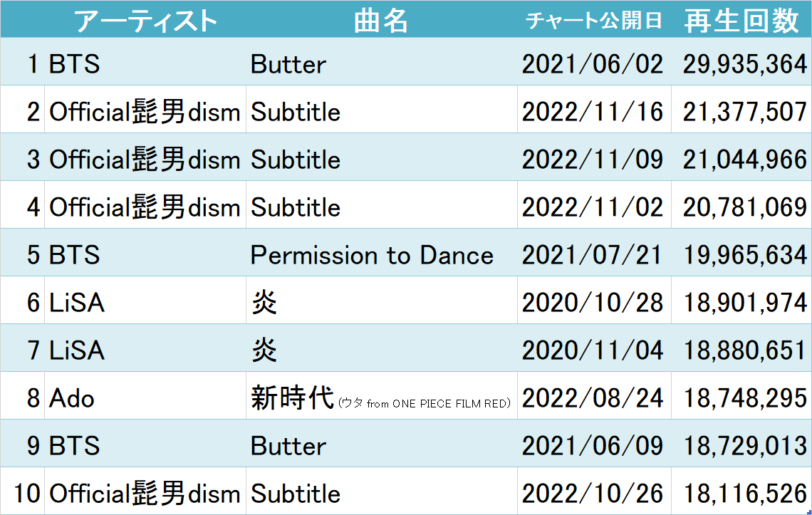Click Butter in the rank 9 row

pos(288,446)
